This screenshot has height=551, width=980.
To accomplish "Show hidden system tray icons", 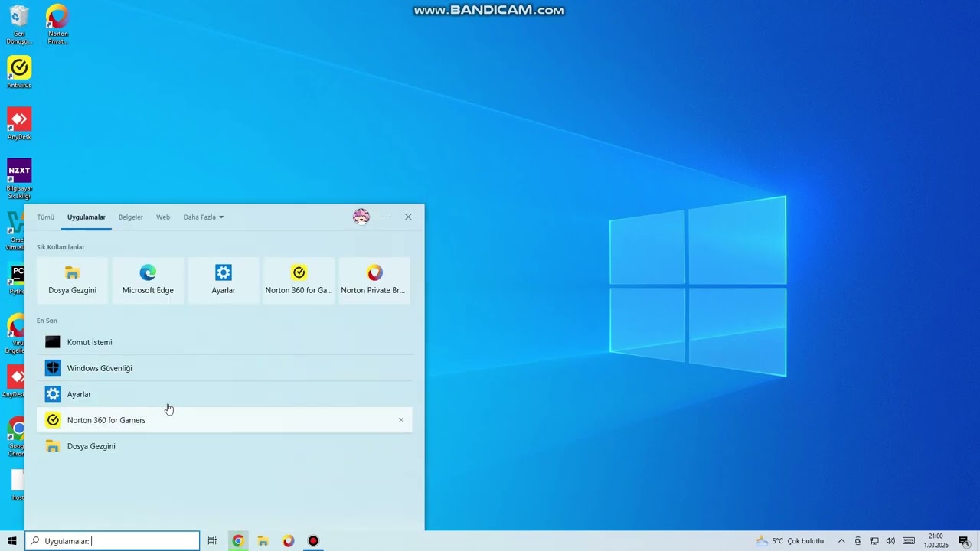I will point(841,541).
